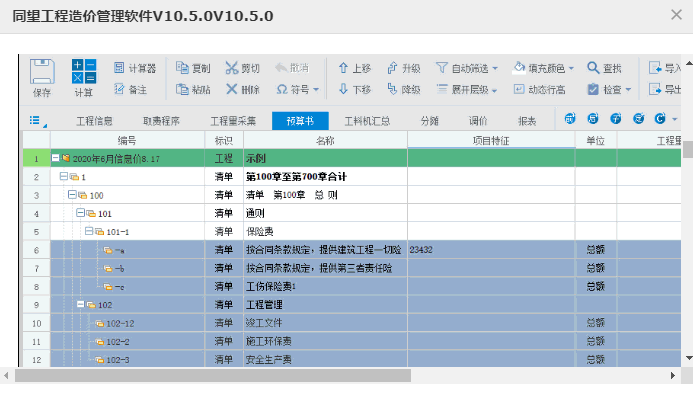Click the Save (保存) disk icon
693x395 pixels.
point(42,72)
